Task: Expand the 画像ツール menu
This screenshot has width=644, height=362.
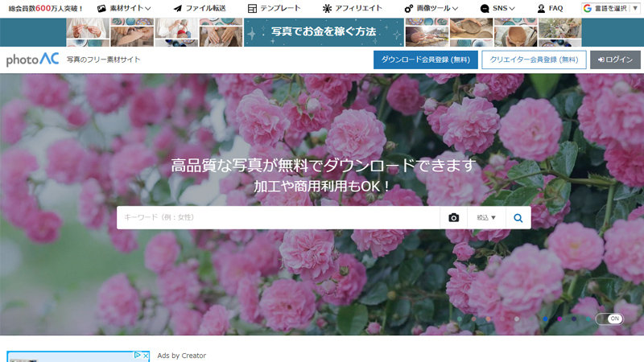Action: pos(431,9)
